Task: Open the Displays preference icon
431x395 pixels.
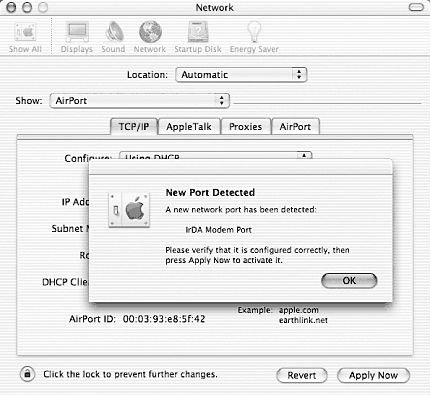Action: pos(77,37)
